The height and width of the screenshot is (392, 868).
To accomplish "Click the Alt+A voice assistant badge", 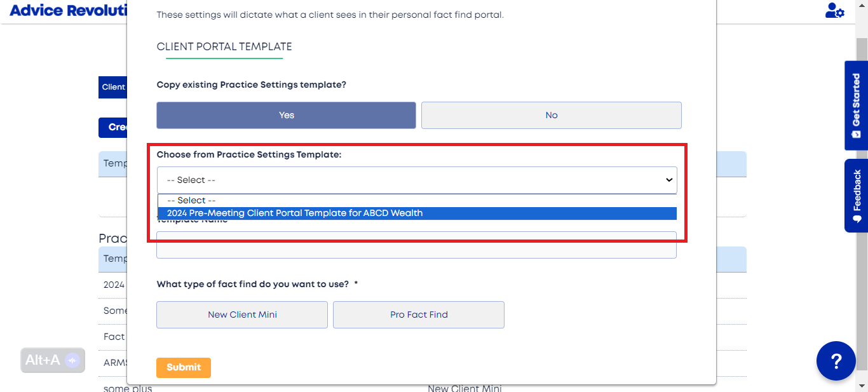I will 53,360.
